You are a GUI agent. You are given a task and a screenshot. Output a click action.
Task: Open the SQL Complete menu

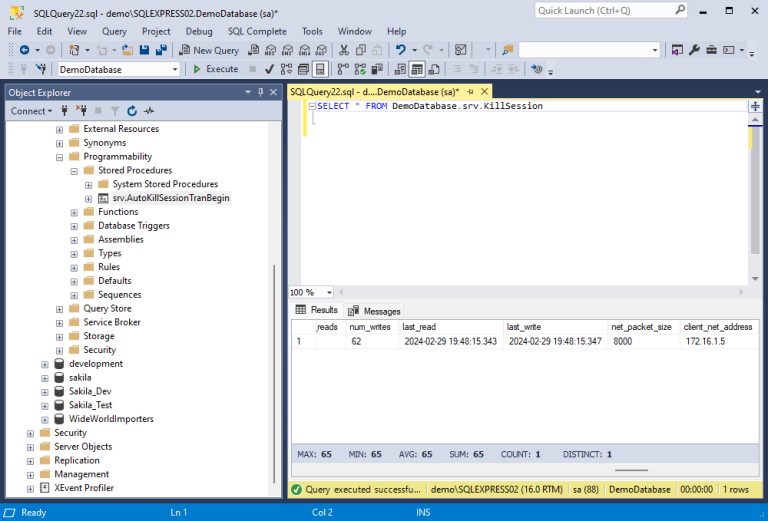tap(257, 31)
